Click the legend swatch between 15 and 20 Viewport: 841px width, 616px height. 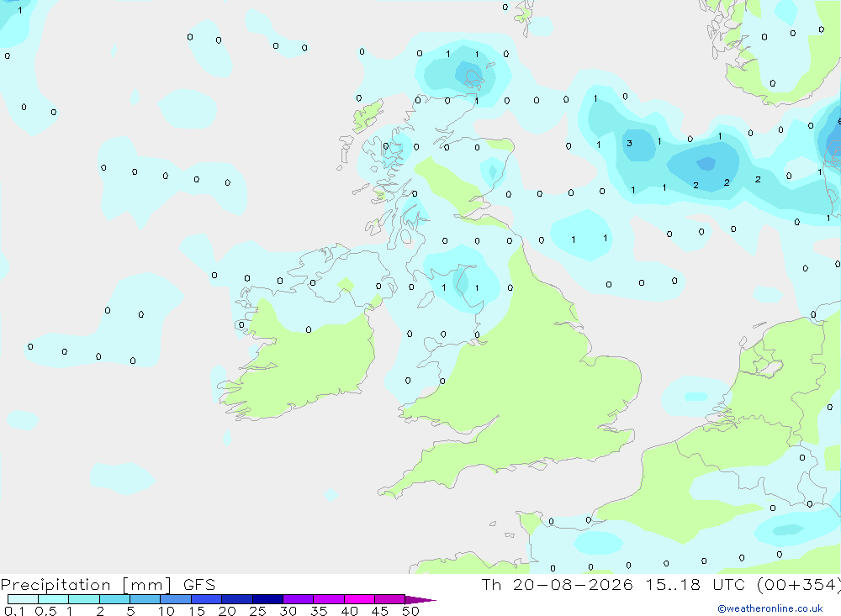tap(207, 599)
